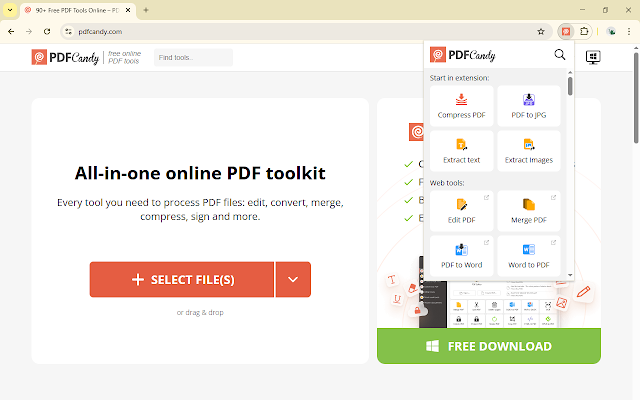
Task: Click the search magnifier in extension popup
Action: (560, 54)
